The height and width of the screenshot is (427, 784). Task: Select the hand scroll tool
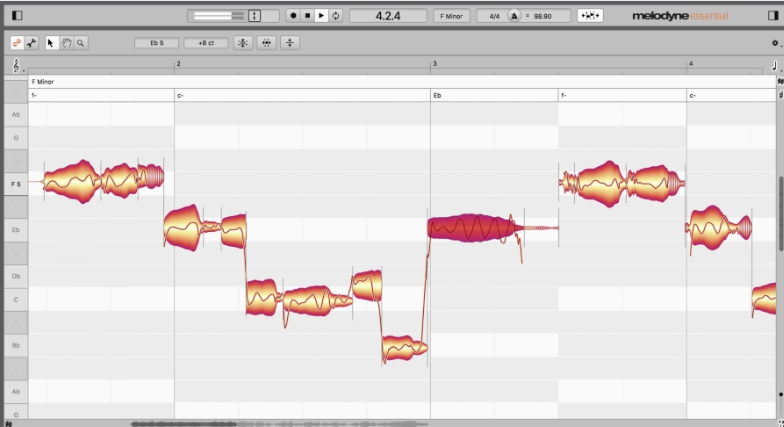(66, 43)
